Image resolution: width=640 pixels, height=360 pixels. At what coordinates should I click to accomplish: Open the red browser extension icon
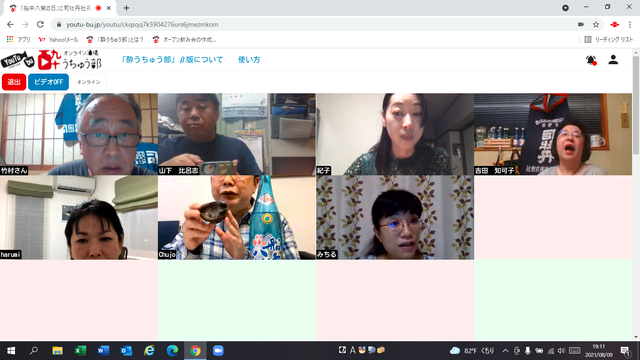tap(614, 24)
